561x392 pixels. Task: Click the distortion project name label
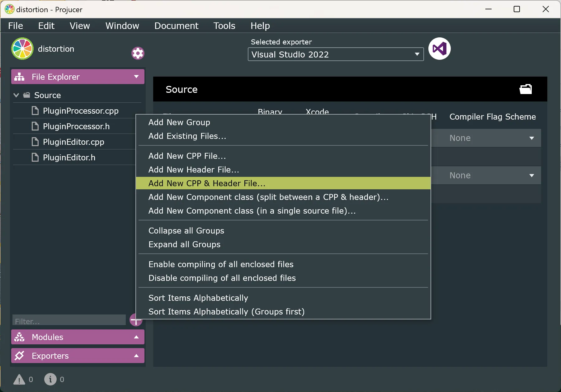pyautogui.click(x=56, y=49)
